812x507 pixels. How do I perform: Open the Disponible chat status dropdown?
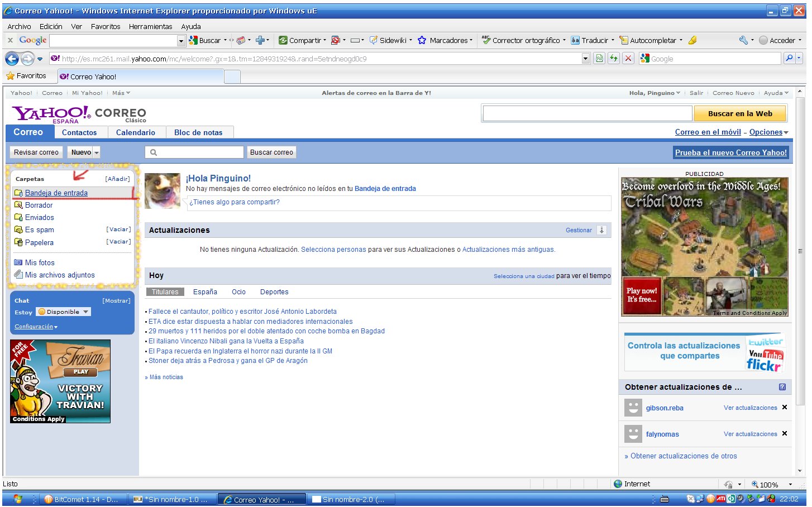[63, 312]
